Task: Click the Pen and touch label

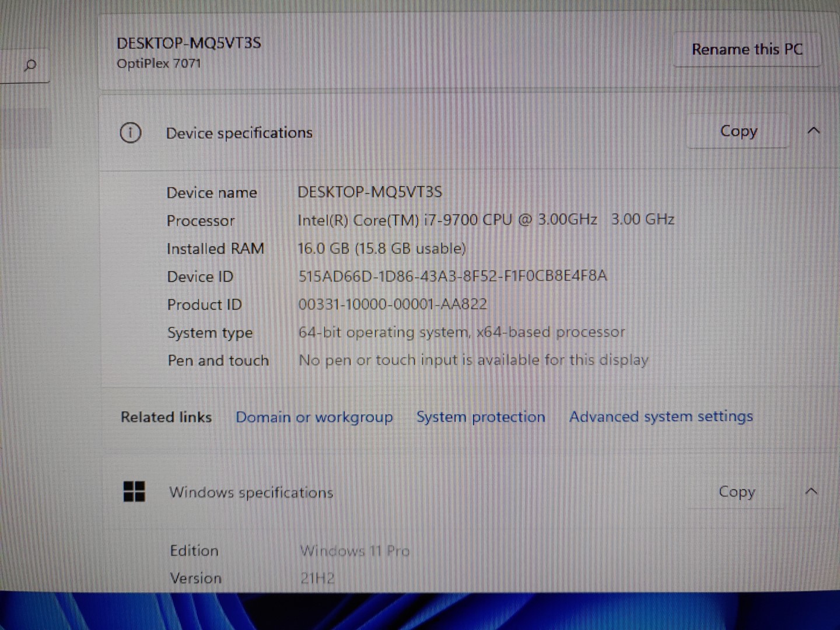Action: click(x=218, y=360)
